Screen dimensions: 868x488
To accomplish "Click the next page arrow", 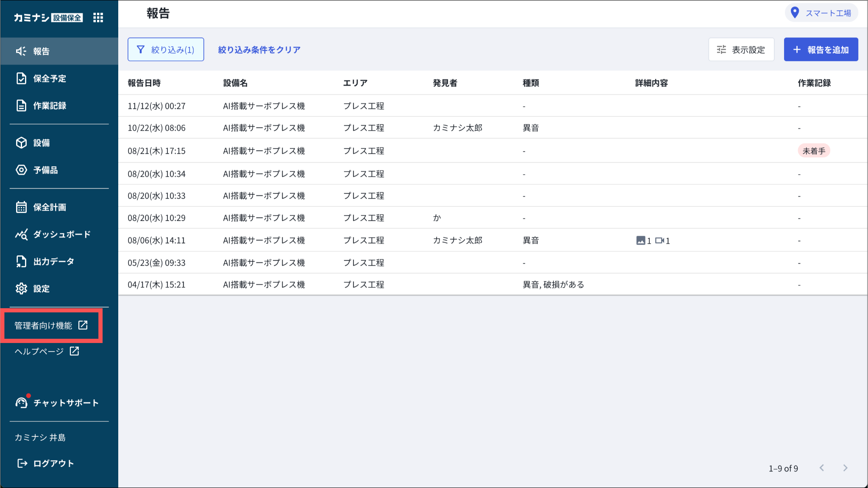I will click(845, 468).
